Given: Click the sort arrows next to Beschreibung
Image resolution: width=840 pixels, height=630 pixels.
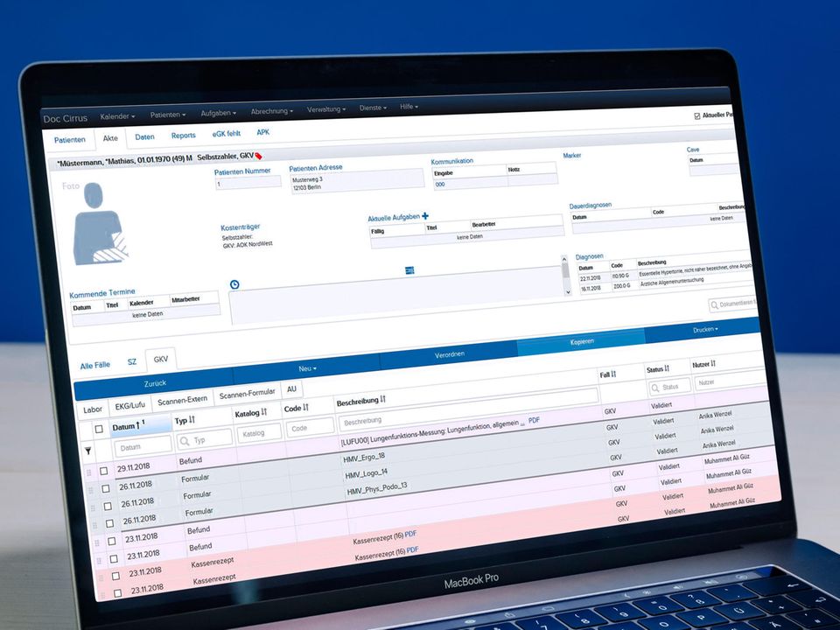Looking at the screenshot, I should coord(382,400).
